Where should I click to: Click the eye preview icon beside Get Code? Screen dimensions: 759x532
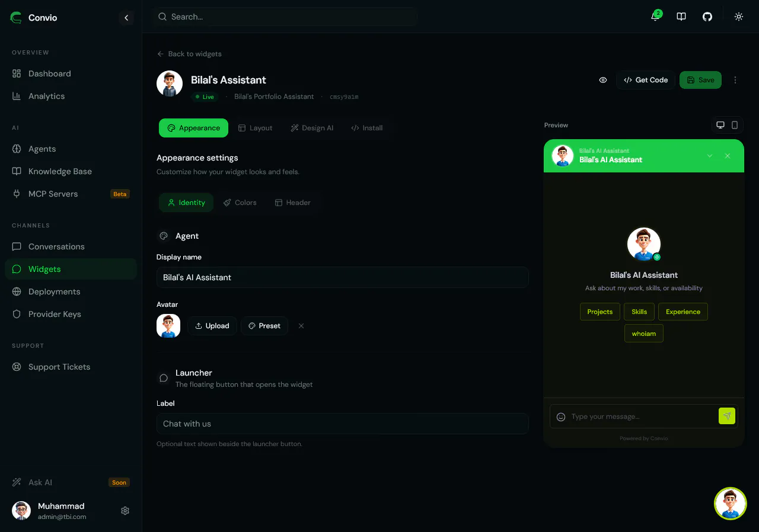coord(603,80)
